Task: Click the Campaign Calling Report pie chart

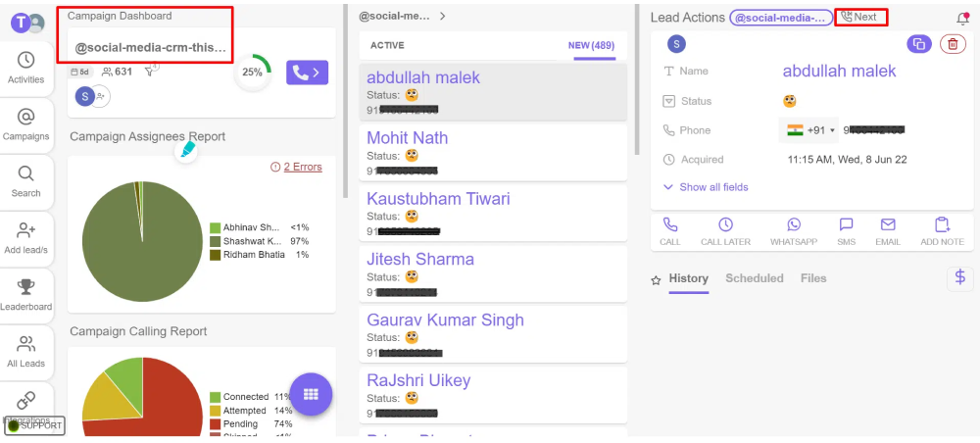Action: [x=142, y=397]
